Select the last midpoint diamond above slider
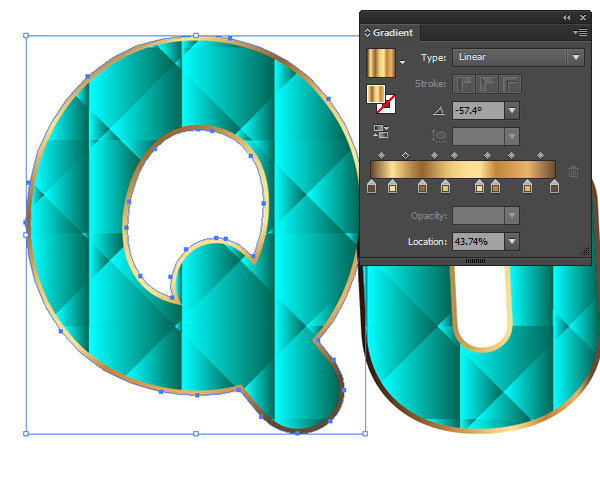This screenshot has height=489, width=600. pyautogui.click(x=540, y=155)
